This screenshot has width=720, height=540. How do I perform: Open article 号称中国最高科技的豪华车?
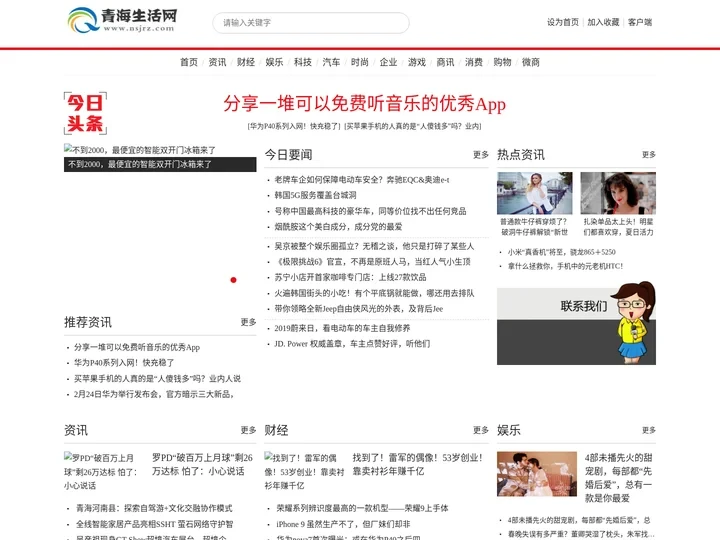coord(370,211)
